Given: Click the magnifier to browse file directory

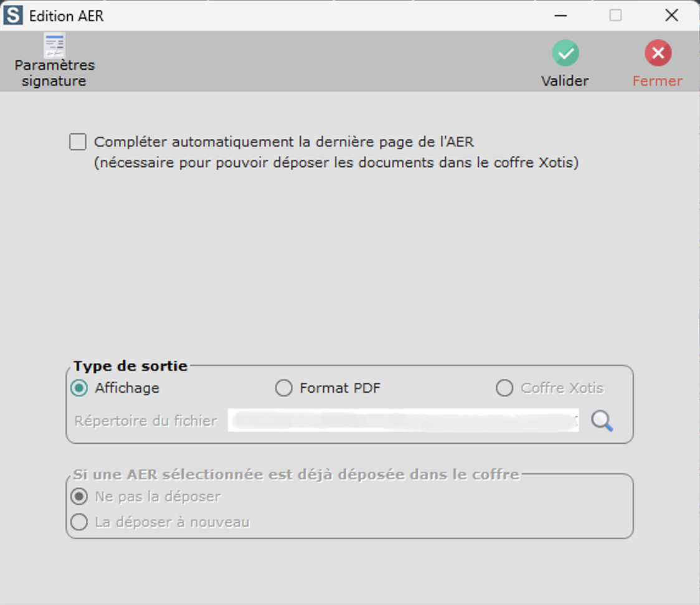Looking at the screenshot, I should point(602,421).
